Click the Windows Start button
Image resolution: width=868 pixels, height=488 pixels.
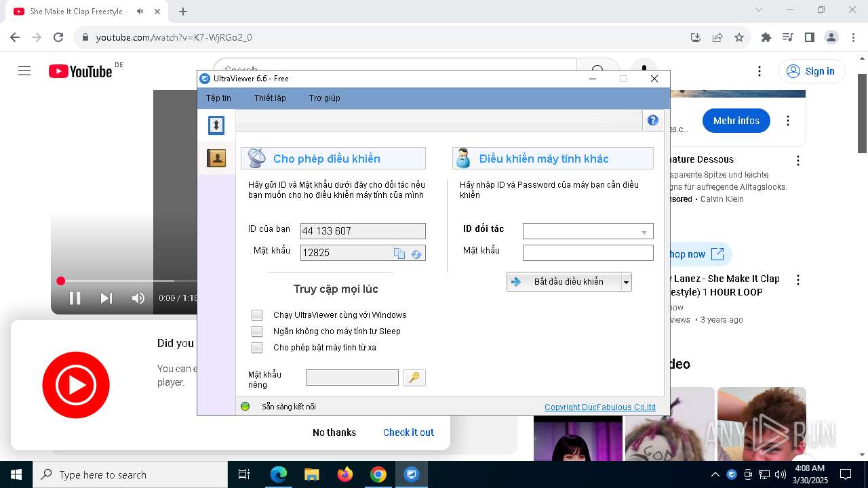tap(16, 474)
